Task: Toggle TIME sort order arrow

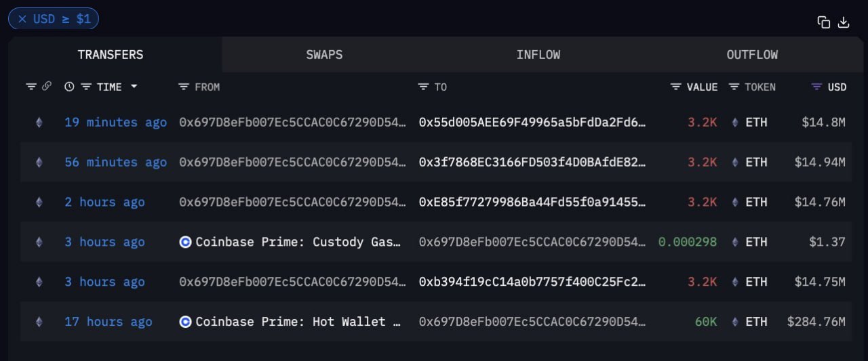Action: (134, 87)
